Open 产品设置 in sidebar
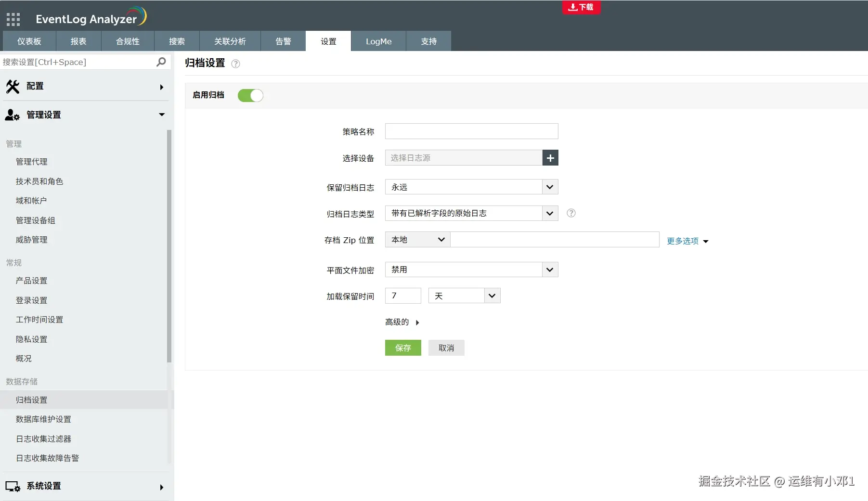This screenshot has height=501, width=868. point(32,281)
